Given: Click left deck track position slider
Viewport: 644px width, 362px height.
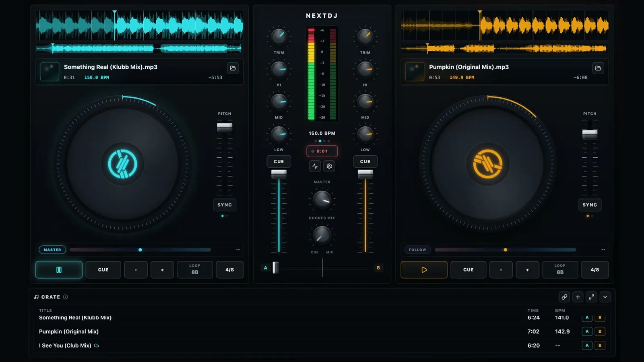Looking at the screenshot, I should pyautogui.click(x=140, y=250).
